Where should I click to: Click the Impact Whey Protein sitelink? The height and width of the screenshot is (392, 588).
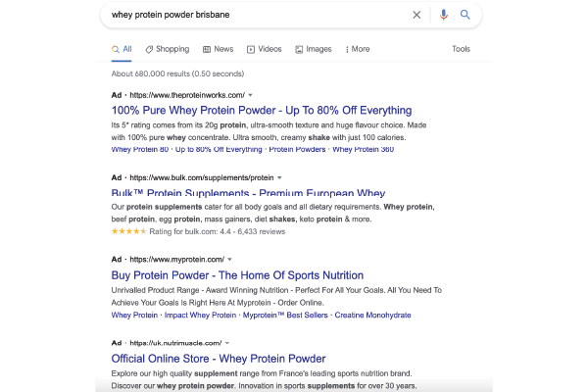[200, 316]
